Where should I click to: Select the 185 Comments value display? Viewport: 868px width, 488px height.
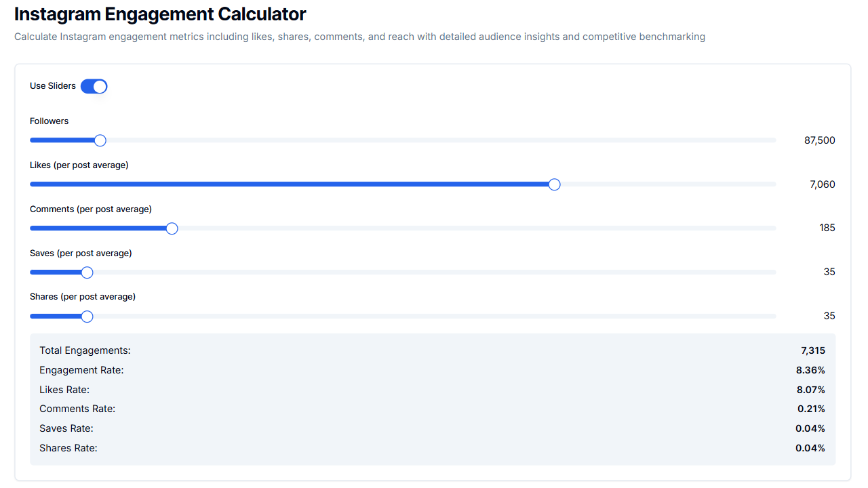(827, 228)
